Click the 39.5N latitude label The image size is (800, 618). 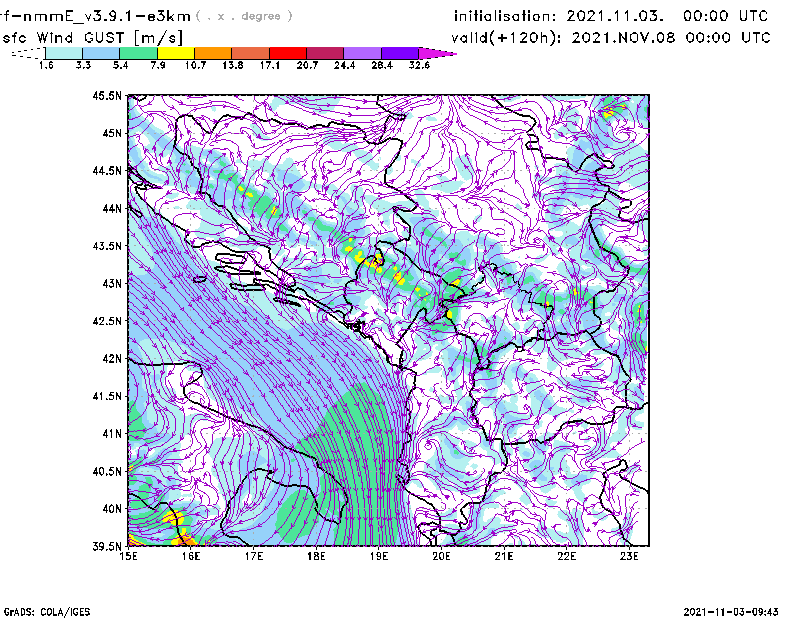tap(107, 547)
